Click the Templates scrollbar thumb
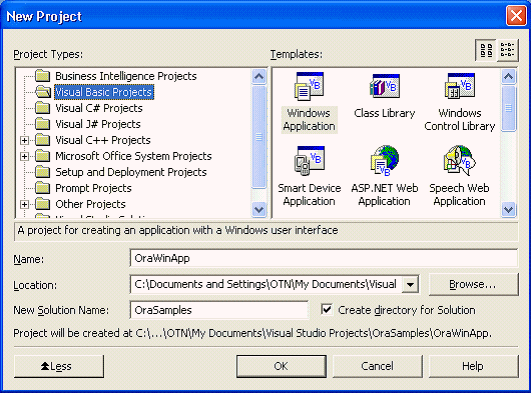Viewport: 531px width, 393px height. tap(508, 108)
